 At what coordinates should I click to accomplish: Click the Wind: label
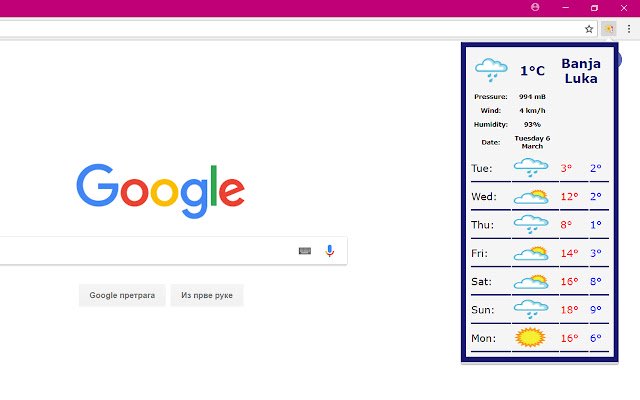[x=491, y=111]
